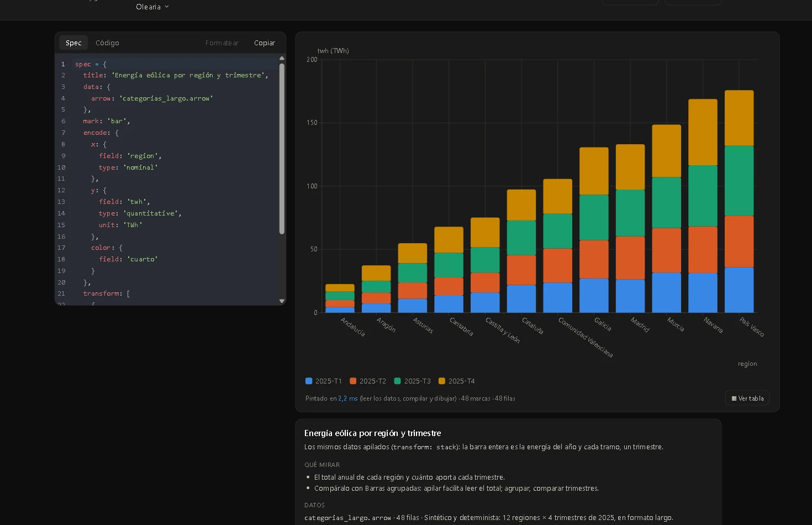
Task: Click code line title: 'Energía eólica por región y trimestre'
Action: click(176, 75)
